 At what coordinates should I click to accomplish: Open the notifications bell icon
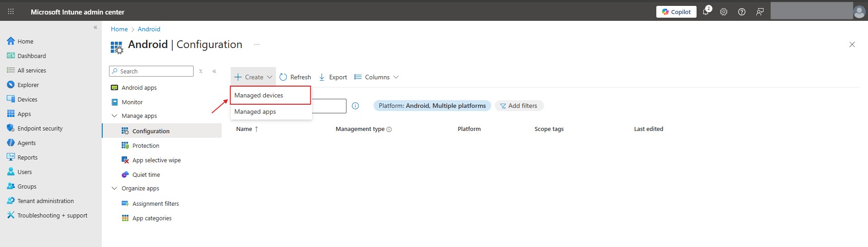706,12
